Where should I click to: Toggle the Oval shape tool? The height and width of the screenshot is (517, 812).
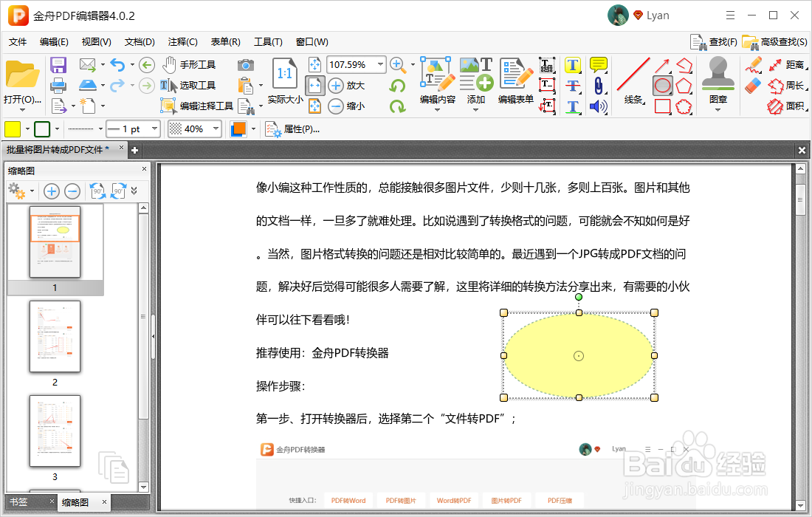click(662, 86)
